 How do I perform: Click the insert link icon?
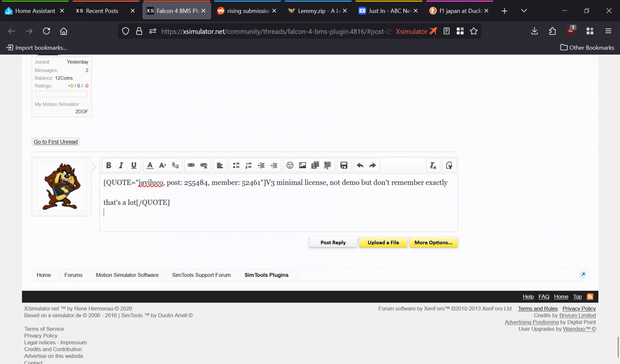tap(191, 165)
